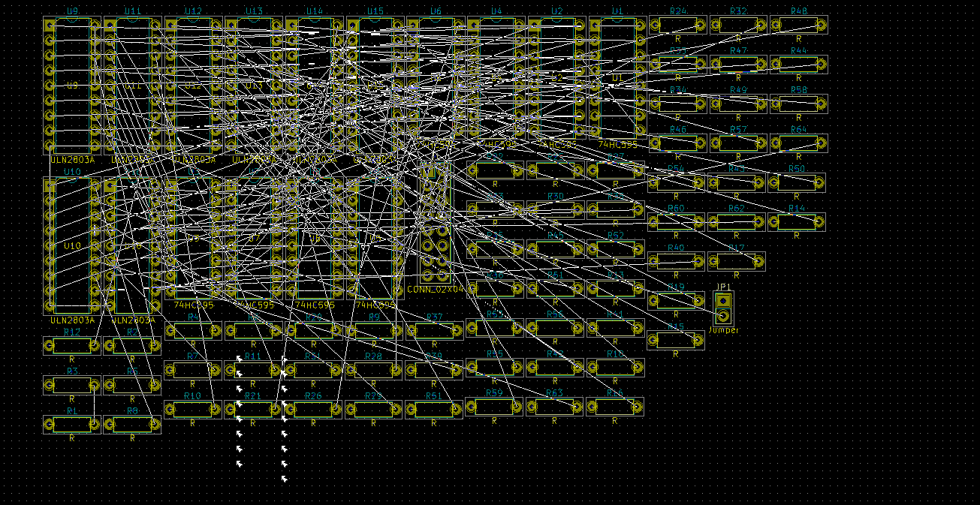
Task: Select resistor R29 footprint
Action: point(375,409)
